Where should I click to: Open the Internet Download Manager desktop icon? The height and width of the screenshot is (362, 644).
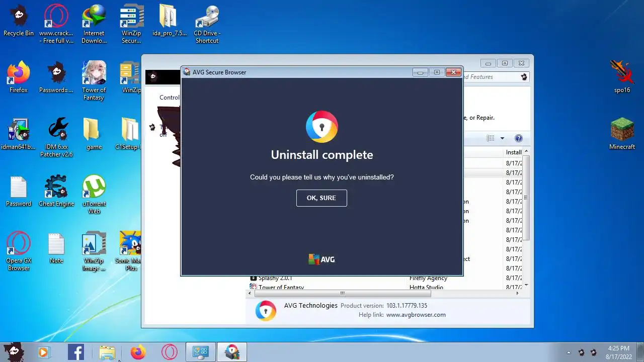point(94,24)
